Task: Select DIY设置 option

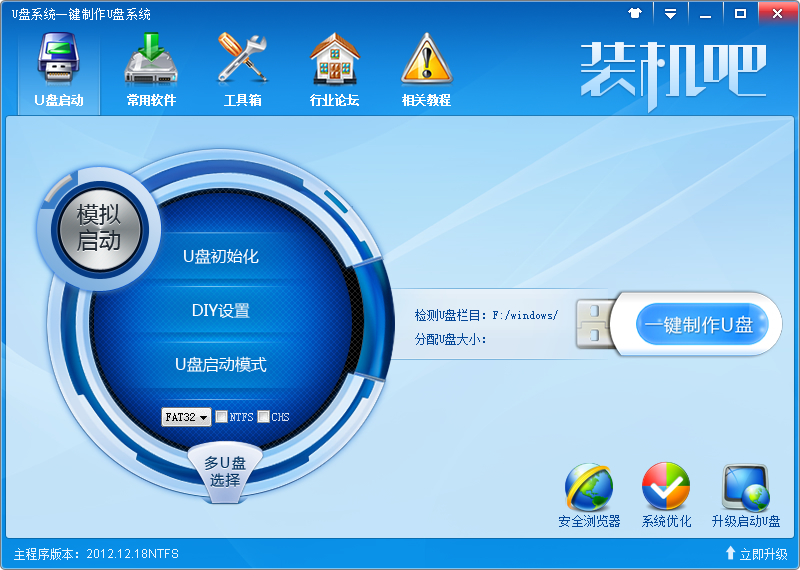Action: 220,310
